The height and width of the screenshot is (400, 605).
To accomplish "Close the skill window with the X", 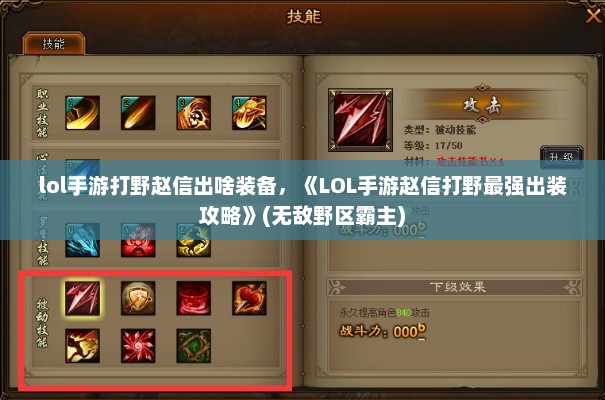I will 593,15.
